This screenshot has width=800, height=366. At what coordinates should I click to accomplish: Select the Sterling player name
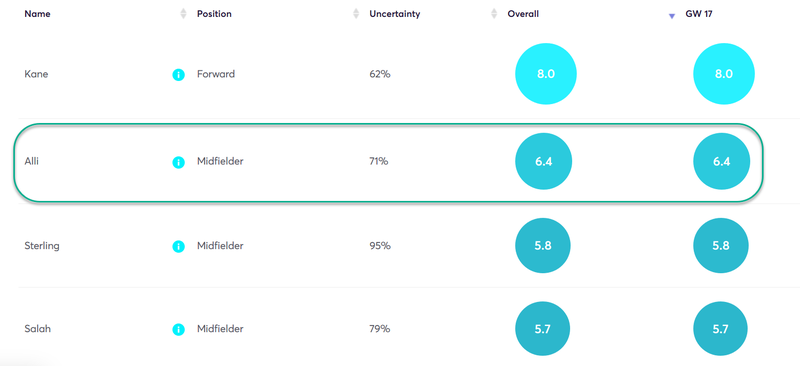coord(42,246)
